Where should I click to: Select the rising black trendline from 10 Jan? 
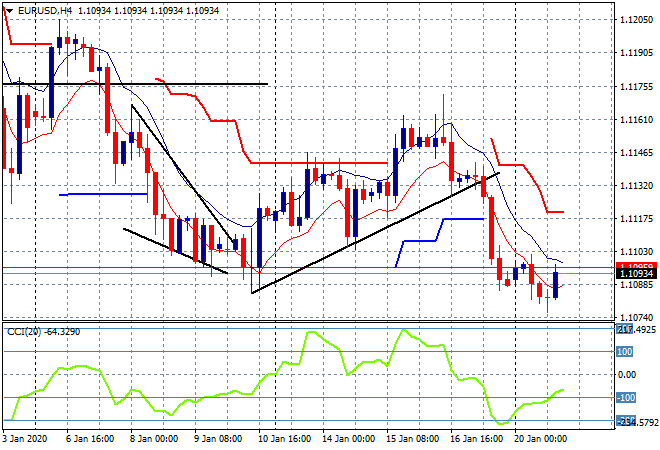pyautogui.click(x=375, y=233)
